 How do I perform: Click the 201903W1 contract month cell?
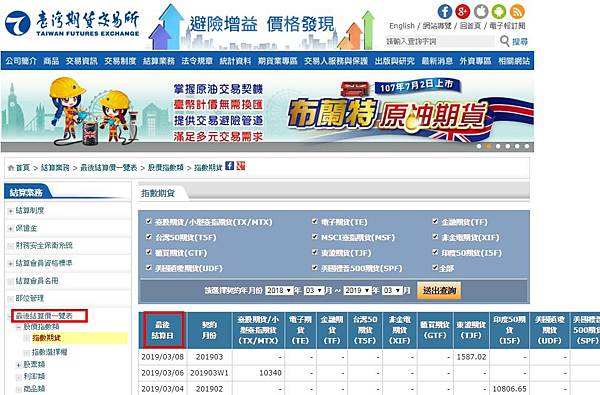209,372
